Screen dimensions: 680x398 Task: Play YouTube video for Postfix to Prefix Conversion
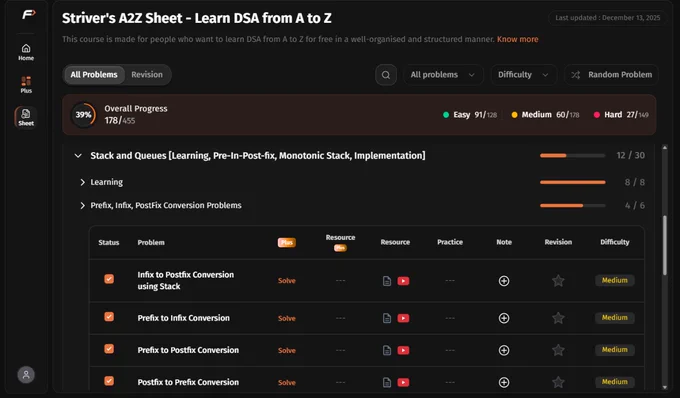(x=403, y=382)
